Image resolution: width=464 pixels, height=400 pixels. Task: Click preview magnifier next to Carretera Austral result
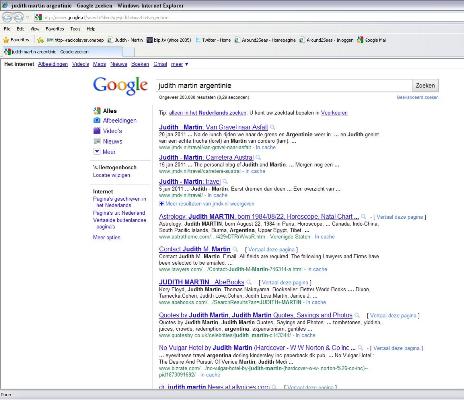click(258, 157)
